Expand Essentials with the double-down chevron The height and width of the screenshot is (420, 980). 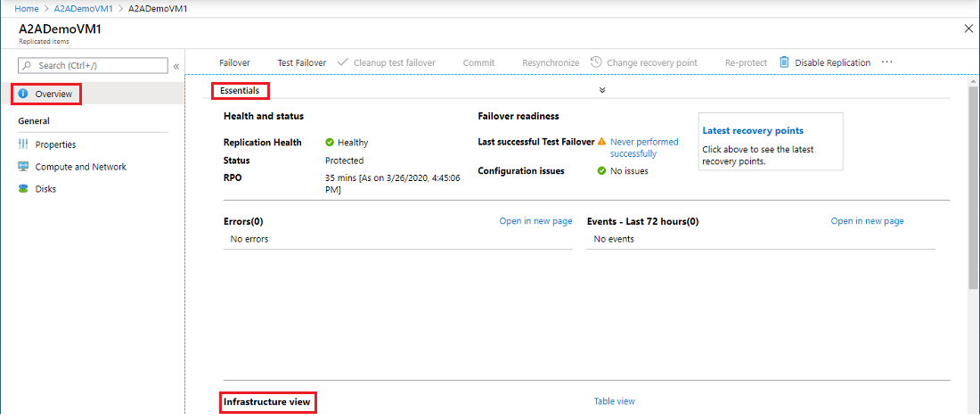click(x=602, y=90)
